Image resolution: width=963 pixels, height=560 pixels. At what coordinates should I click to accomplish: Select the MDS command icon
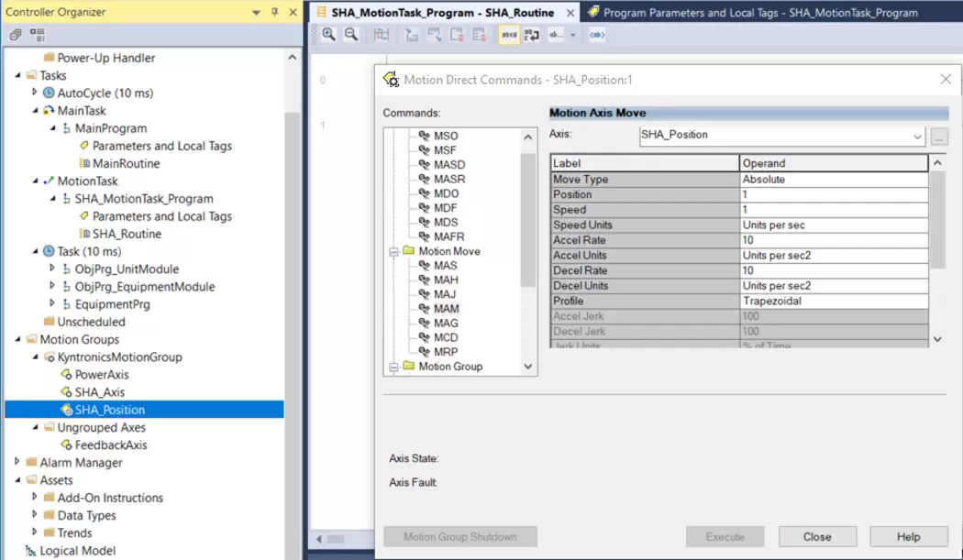424,222
